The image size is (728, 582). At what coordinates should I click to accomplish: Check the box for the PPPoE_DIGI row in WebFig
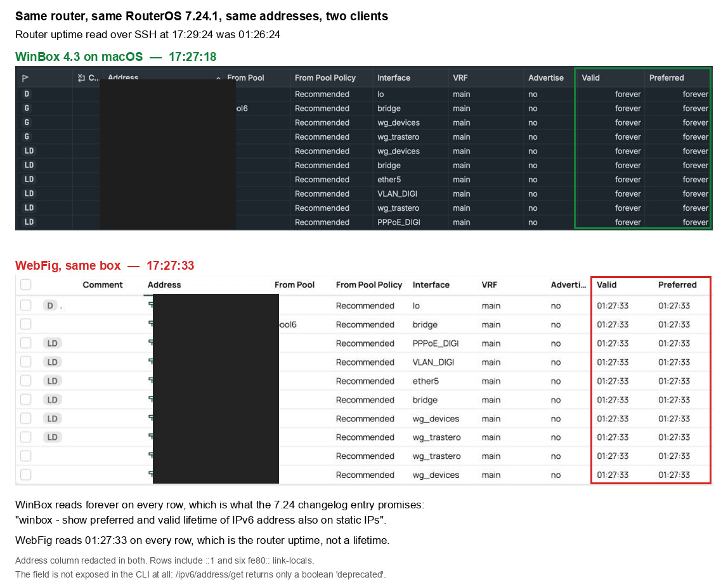[26, 343]
